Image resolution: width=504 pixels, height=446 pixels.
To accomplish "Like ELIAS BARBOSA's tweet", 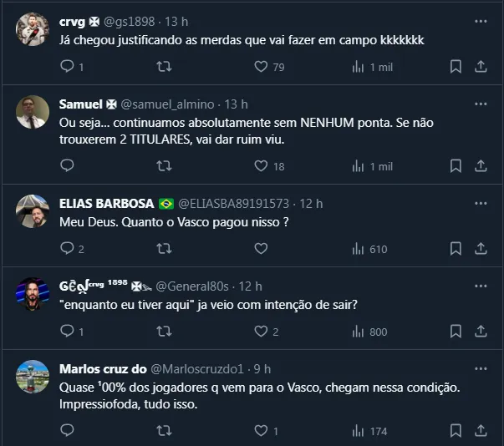I will tap(261, 249).
